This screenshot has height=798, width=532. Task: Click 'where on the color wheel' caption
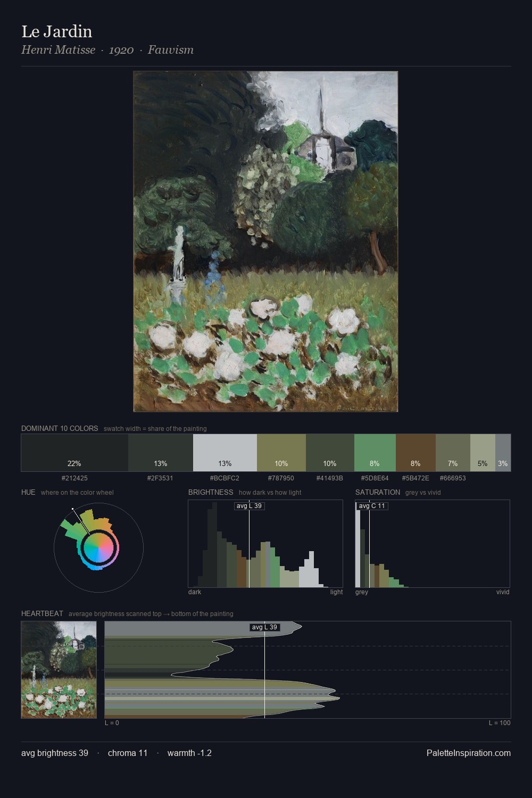pos(77,493)
